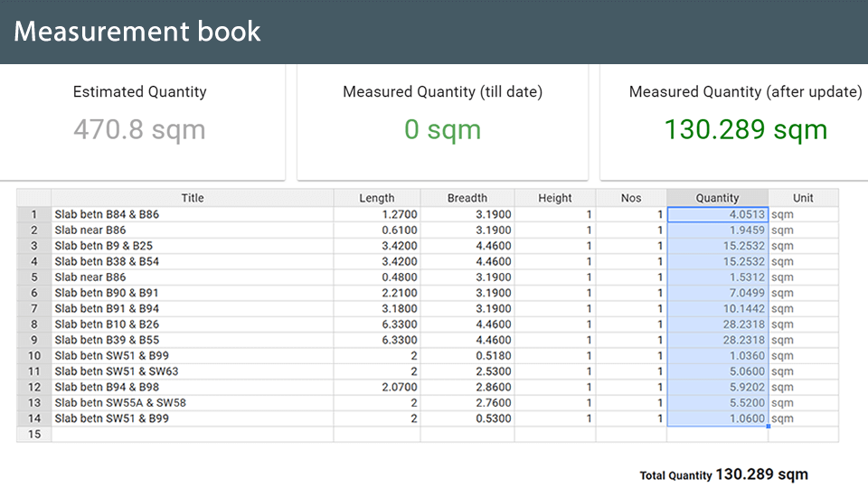Click the Quantity cell showing 4.0513
The width and height of the screenshot is (868, 488).
tap(717, 215)
